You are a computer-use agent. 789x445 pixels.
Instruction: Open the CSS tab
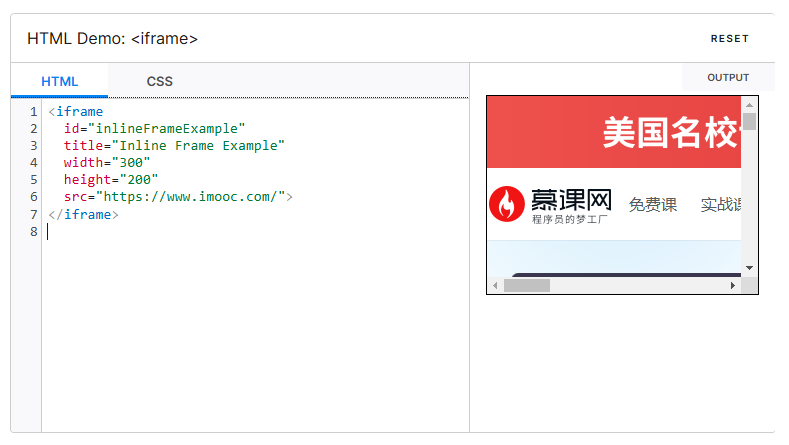[160, 81]
